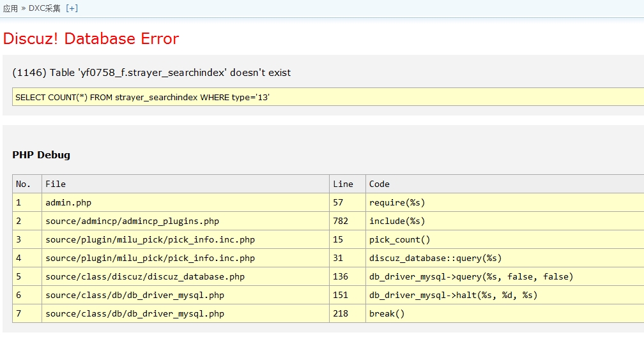The height and width of the screenshot is (351, 644).
Task: Click the db_driver_mysql->halt code cell
Action: 453,295
